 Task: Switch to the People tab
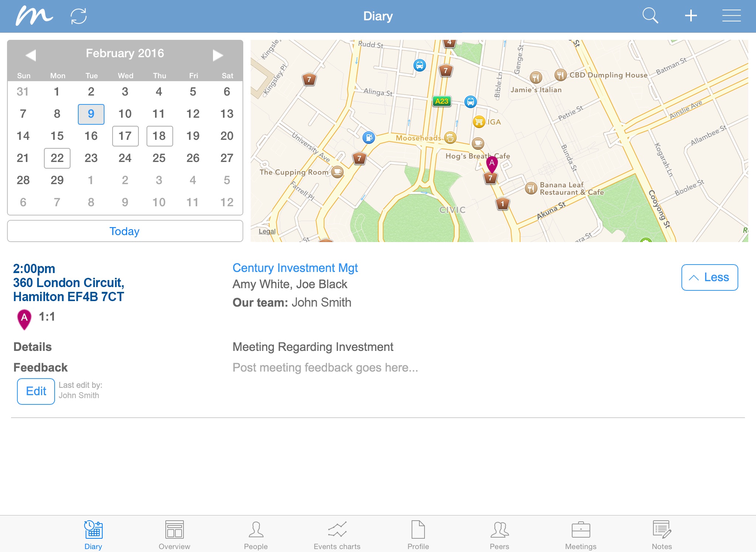[x=256, y=535]
